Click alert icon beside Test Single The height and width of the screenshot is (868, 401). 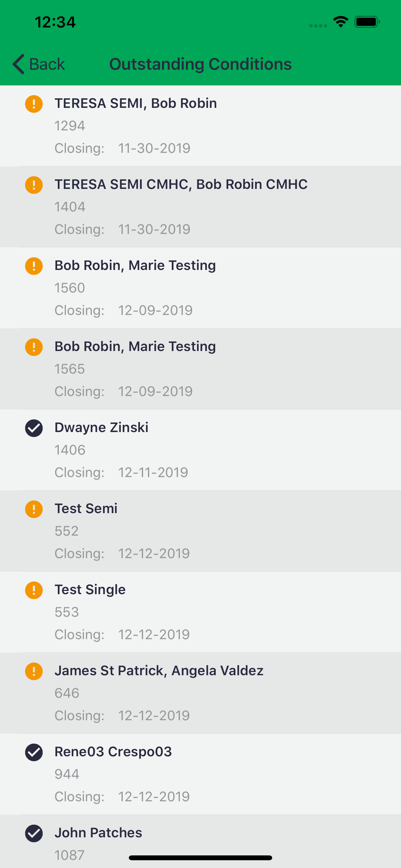[x=34, y=590]
